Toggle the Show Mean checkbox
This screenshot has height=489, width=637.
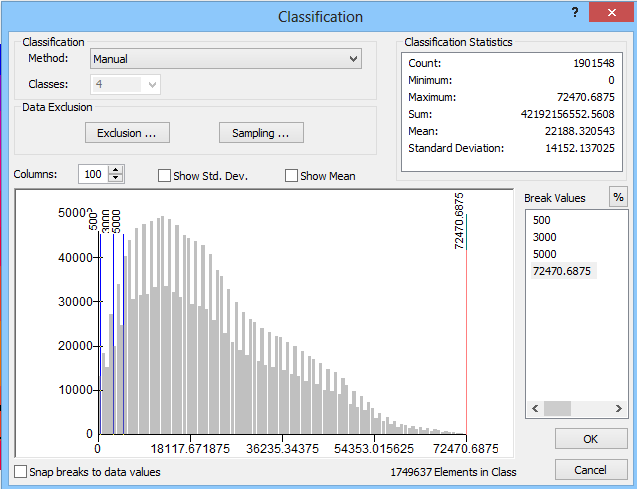pyautogui.click(x=292, y=176)
